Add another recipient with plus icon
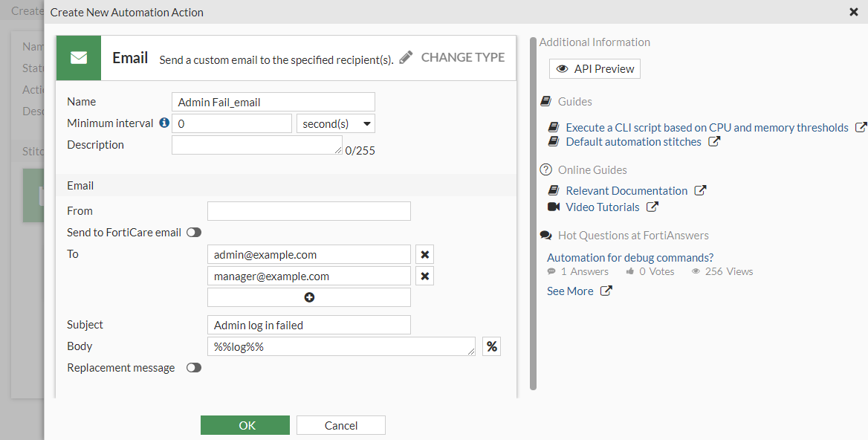868x440 pixels. tap(309, 297)
